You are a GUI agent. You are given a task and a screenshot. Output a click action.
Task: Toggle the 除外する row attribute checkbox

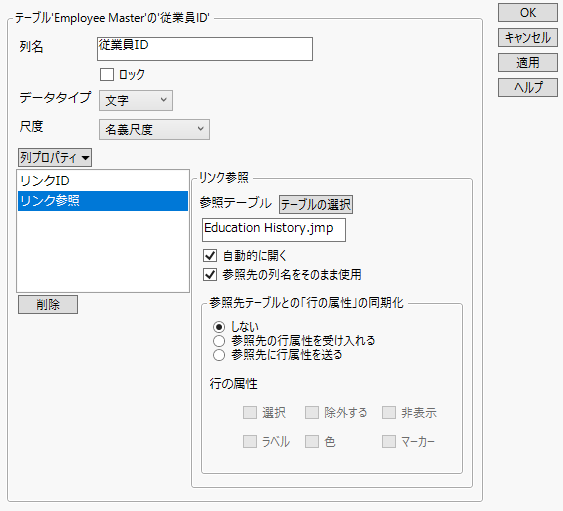coord(312,413)
